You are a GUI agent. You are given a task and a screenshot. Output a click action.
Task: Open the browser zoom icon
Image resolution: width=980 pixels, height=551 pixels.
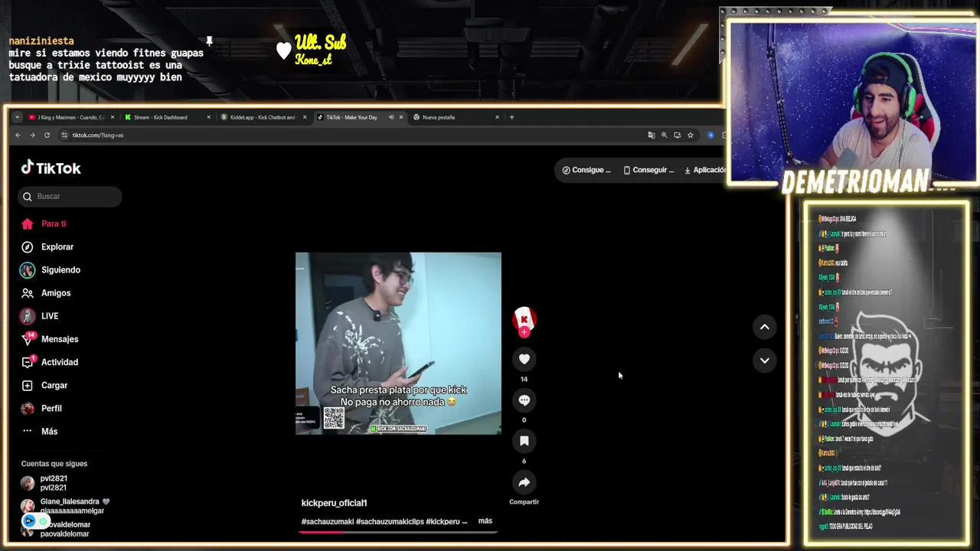665,135
